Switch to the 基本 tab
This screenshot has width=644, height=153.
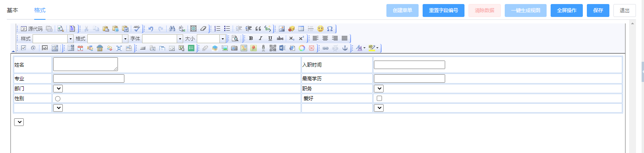point(12,10)
